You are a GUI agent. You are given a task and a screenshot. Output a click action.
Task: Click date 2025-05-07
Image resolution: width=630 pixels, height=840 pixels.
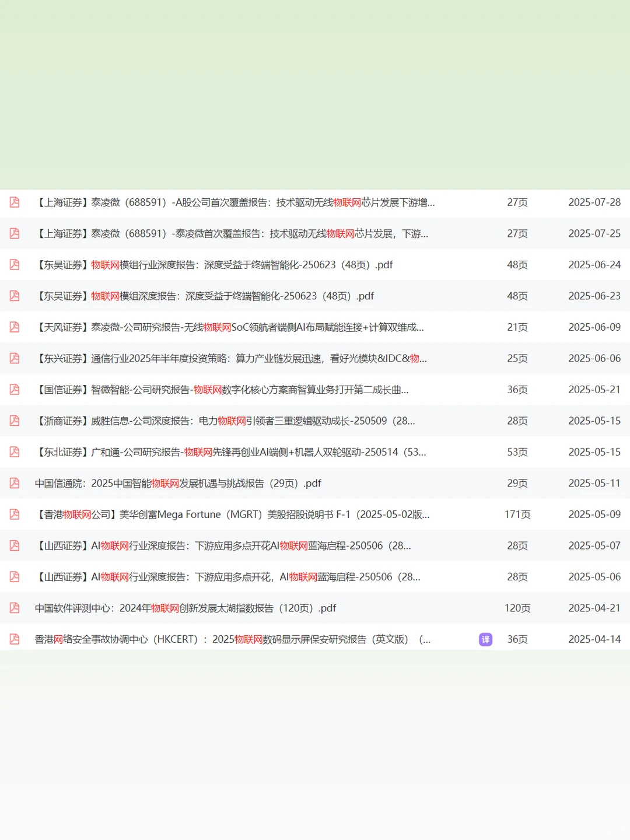(594, 545)
